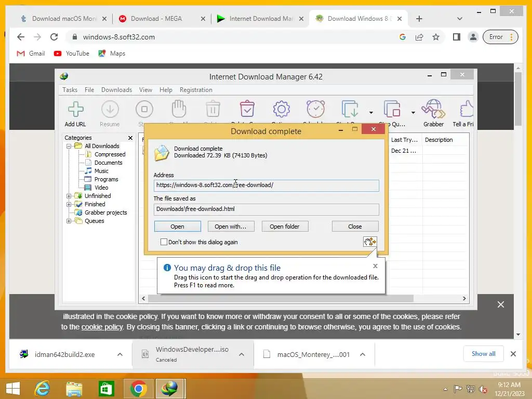Click the Stop toolbar icon in IDM

(144, 109)
